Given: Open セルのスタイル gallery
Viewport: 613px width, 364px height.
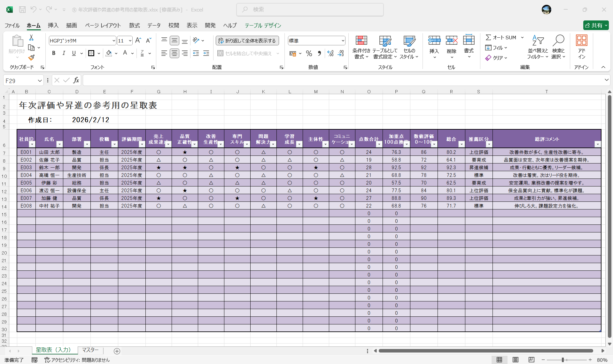Looking at the screenshot, I should coord(409,47).
